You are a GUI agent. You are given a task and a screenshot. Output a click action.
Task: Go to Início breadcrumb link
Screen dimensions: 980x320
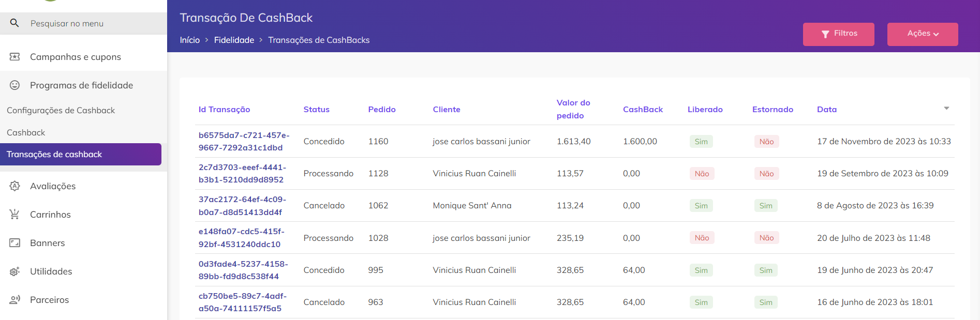[189, 40]
